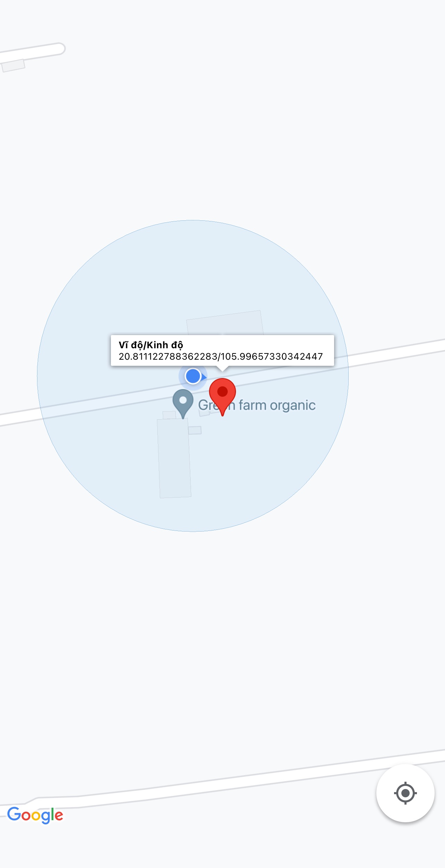The width and height of the screenshot is (445, 868).
Task: Tap the blue current location dot
Action: coord(193,376)
